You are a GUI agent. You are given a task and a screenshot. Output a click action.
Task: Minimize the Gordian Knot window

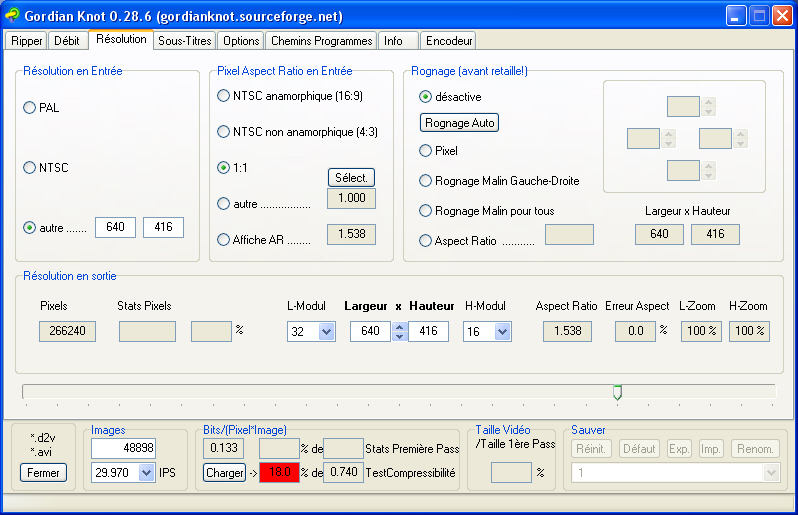736,16
